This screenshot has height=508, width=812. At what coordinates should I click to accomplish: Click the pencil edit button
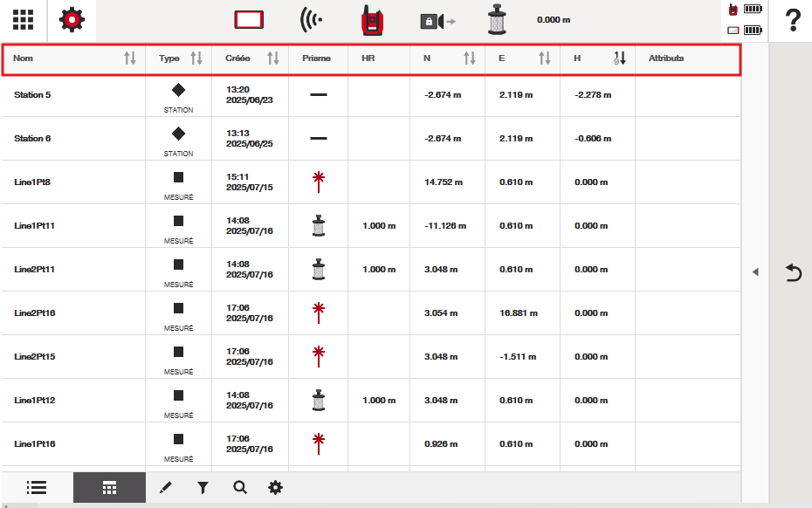(166, 488)
